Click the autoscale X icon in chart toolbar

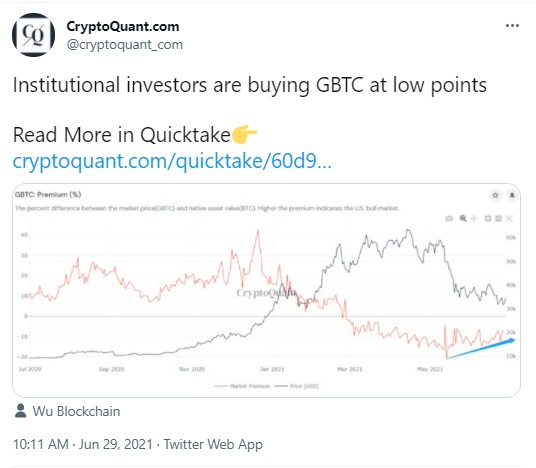pos(509,218)
